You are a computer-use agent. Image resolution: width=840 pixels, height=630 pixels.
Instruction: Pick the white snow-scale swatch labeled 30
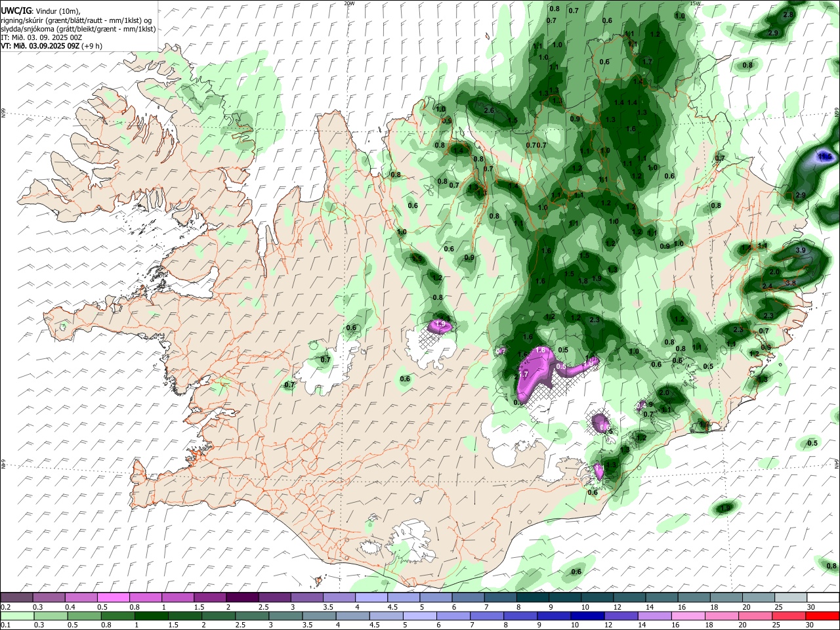(822, 598)
